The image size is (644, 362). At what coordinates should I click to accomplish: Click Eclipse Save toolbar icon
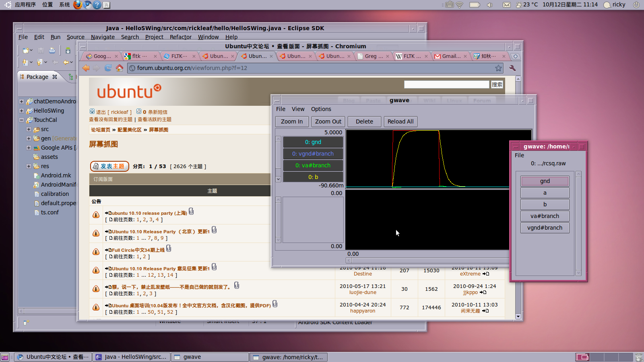pos(41,51)
